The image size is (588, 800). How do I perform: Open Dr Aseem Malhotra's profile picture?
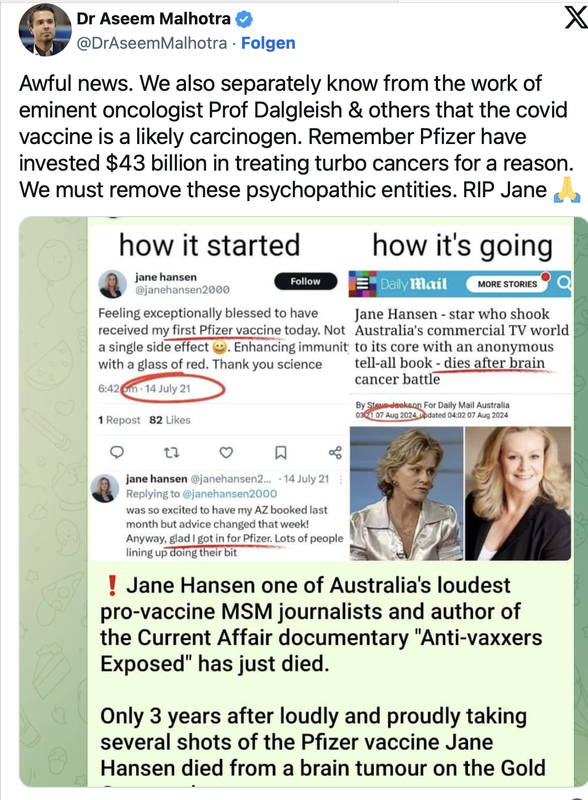tap(45, 30)
